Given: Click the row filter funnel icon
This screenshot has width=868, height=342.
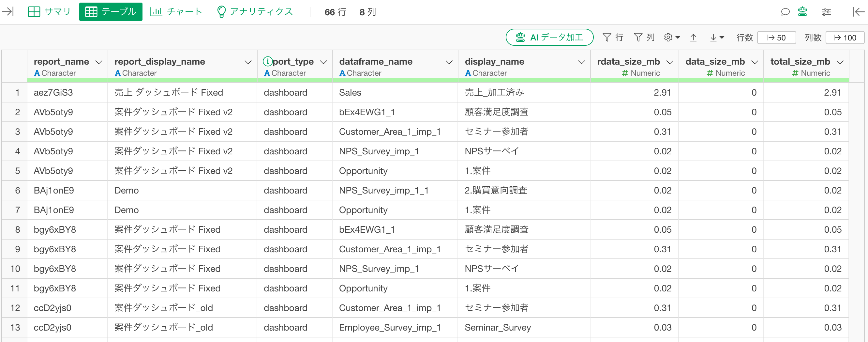Looking at the screenshot, I should click(x=607, y=38).
